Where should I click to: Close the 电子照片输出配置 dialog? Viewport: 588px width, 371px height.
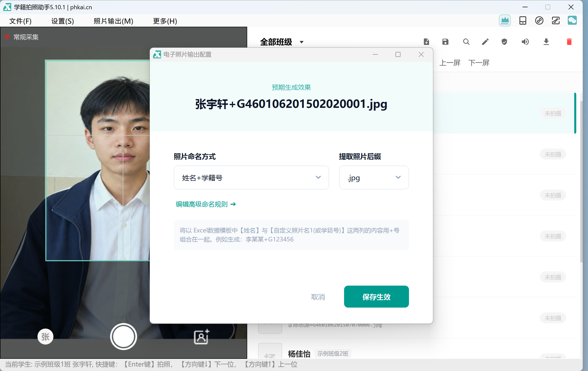[x=421, y=54]
